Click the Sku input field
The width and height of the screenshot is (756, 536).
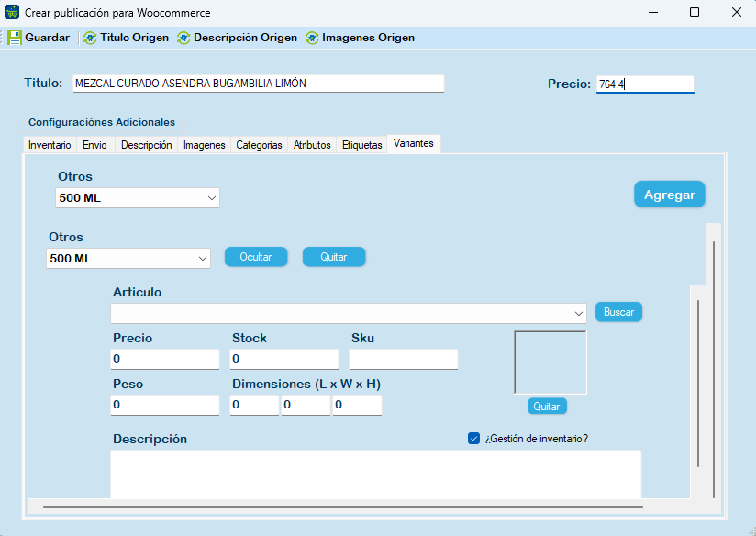pyautogui.click(x=403, y=359)
